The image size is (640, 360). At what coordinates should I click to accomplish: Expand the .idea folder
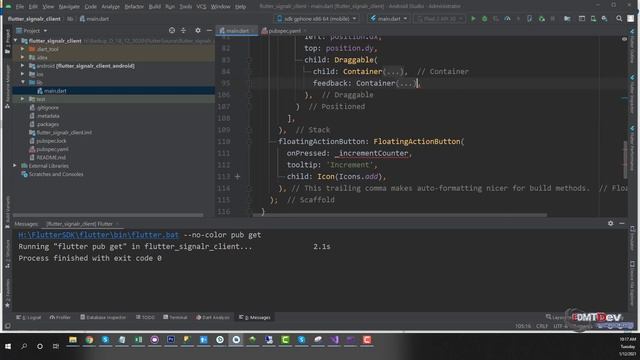point(23,58)
